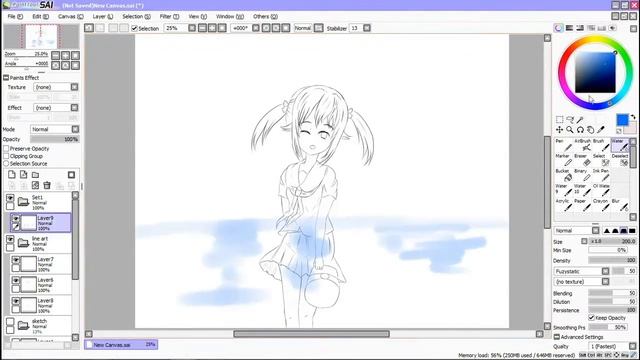This screenshot has width=640, height=360.
Task: Collapse the Advanced Settings section
Action: pos(557,337)
